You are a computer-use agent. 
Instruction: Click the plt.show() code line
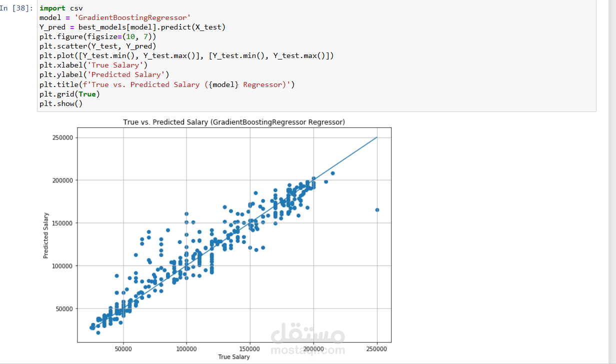click(x=61, y=103)
